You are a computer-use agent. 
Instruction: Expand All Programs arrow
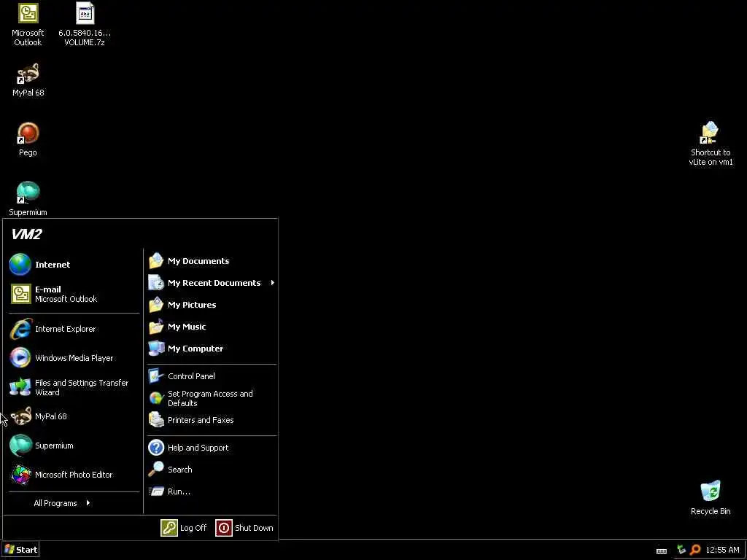88,503
